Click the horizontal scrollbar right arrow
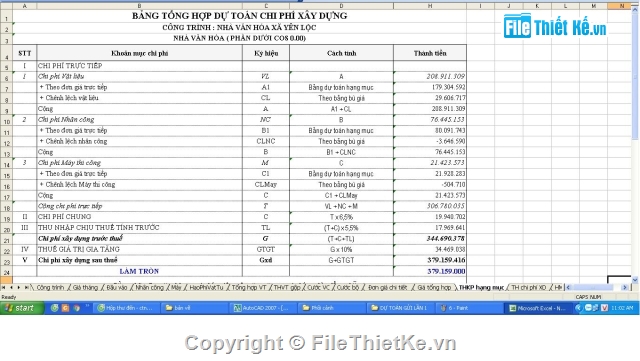The height and width of the screenshot is (361, 640). pos(624,287)
